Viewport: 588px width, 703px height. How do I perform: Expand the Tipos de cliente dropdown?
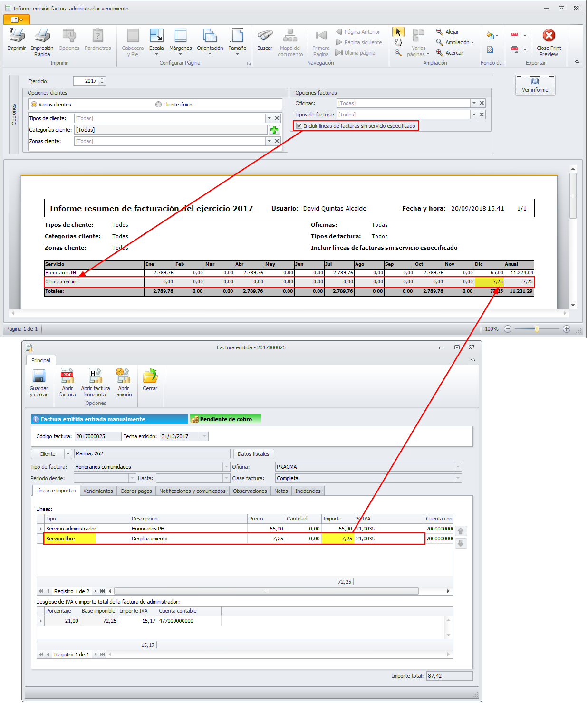tap(269, 118)
